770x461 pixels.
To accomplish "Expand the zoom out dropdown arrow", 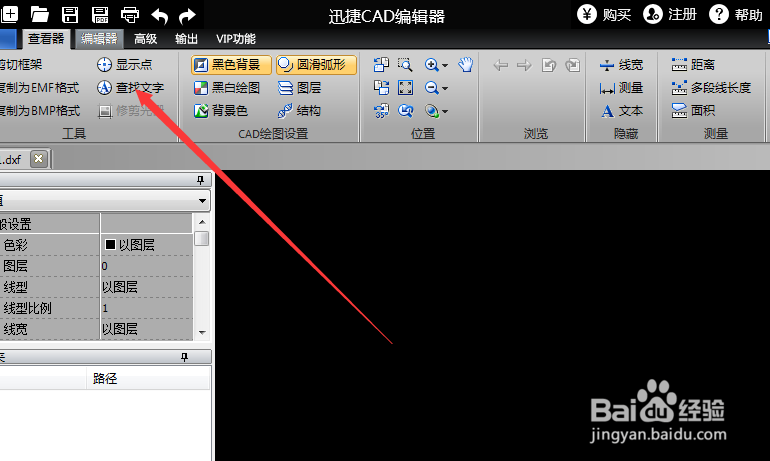I will [x=445, y=88].
